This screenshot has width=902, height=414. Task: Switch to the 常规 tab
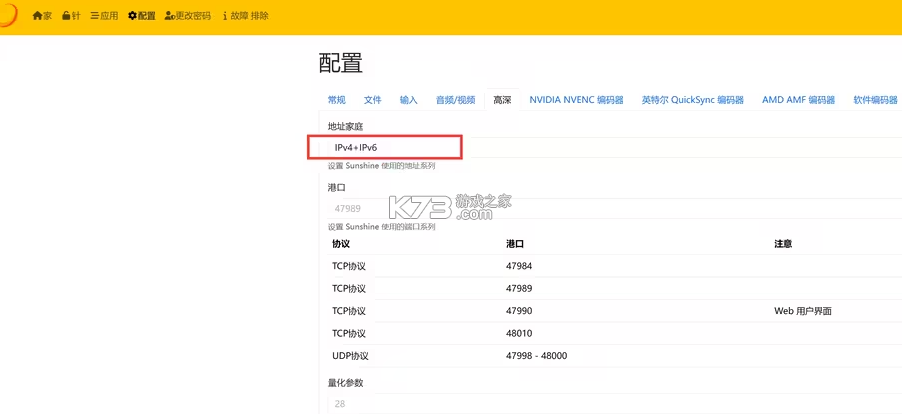tap(337, 100)
